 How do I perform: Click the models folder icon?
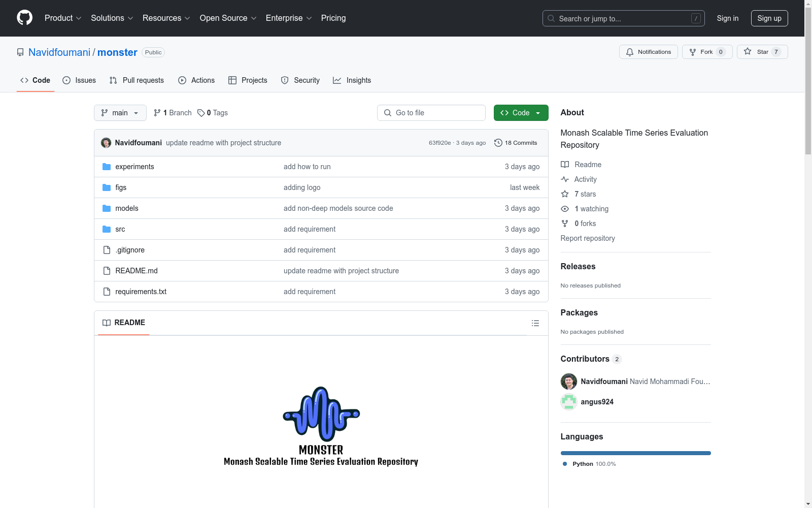tap(107, 208)
